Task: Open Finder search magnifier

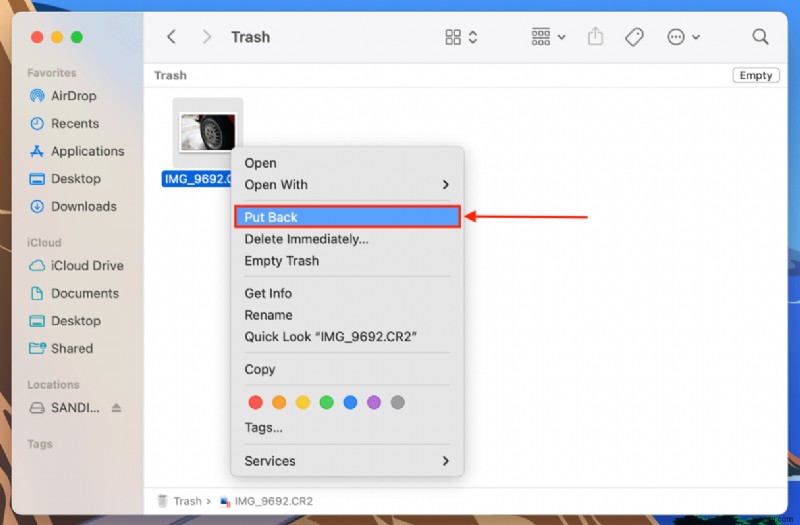Action: coord(760,37)
